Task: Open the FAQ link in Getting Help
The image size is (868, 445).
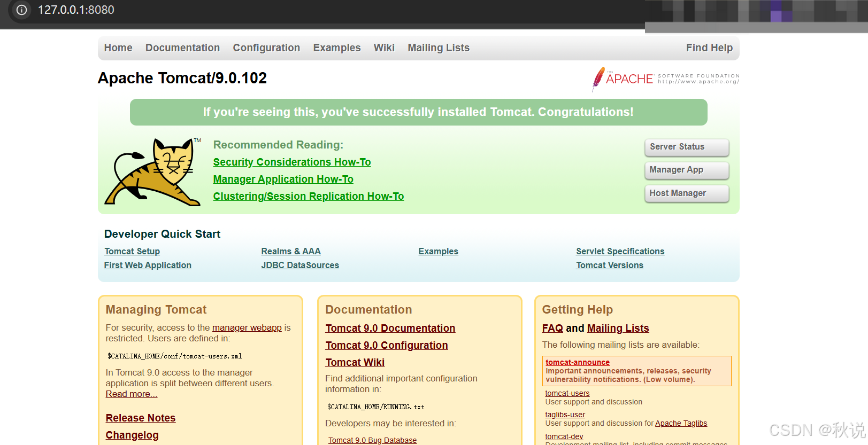Action: (x=552, y=328)
